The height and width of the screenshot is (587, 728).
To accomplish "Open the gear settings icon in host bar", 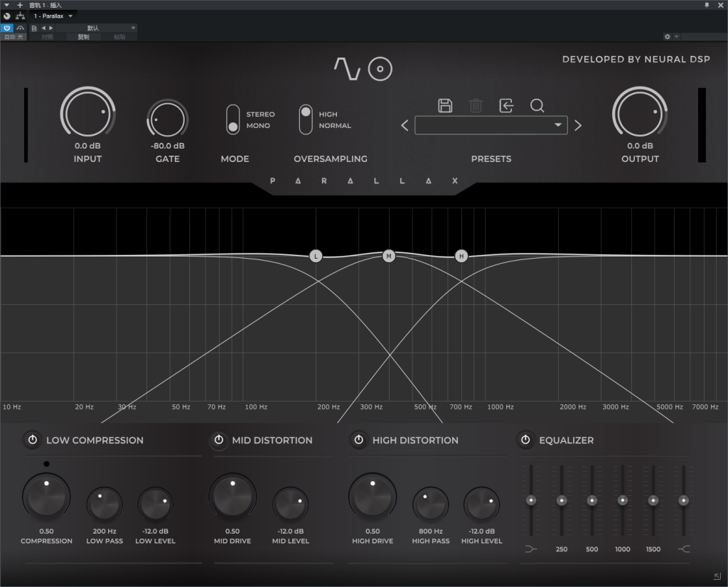I will tap(667, 37).
